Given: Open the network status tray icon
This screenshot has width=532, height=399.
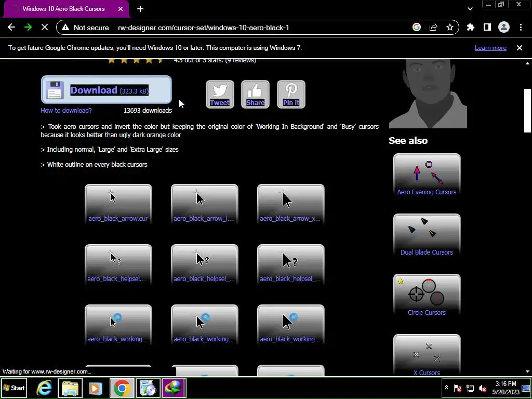Looking at the screenshot, I should click(470, 388).
